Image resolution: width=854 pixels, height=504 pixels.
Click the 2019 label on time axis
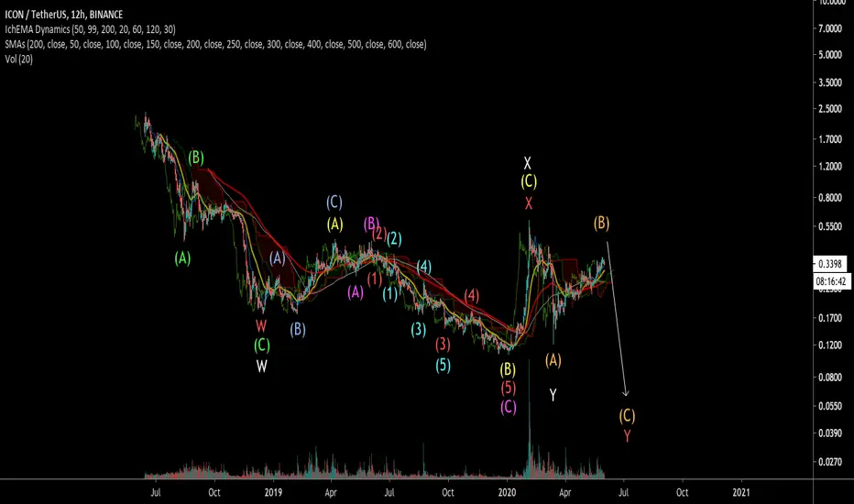[x=273, y=493]
